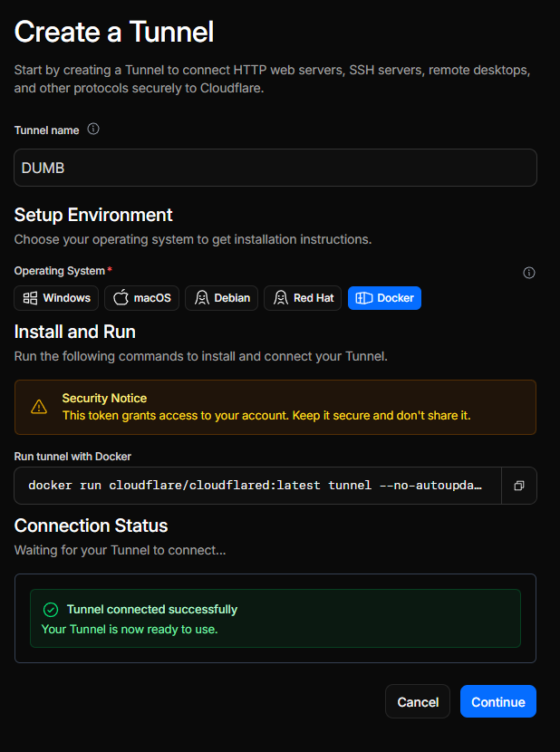Click the Security Notice warning icon
The image size is (560, 752).
[x=39, y=407]
